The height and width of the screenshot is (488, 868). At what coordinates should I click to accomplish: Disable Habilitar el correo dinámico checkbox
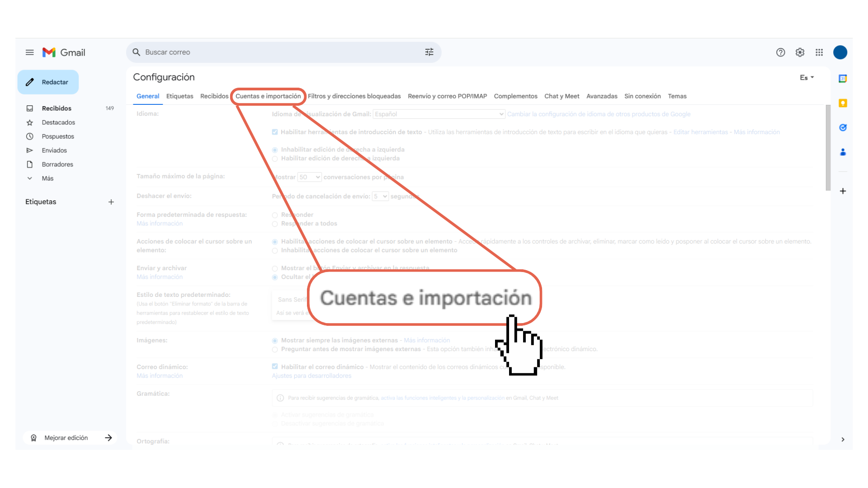click(x=274, y=367)
